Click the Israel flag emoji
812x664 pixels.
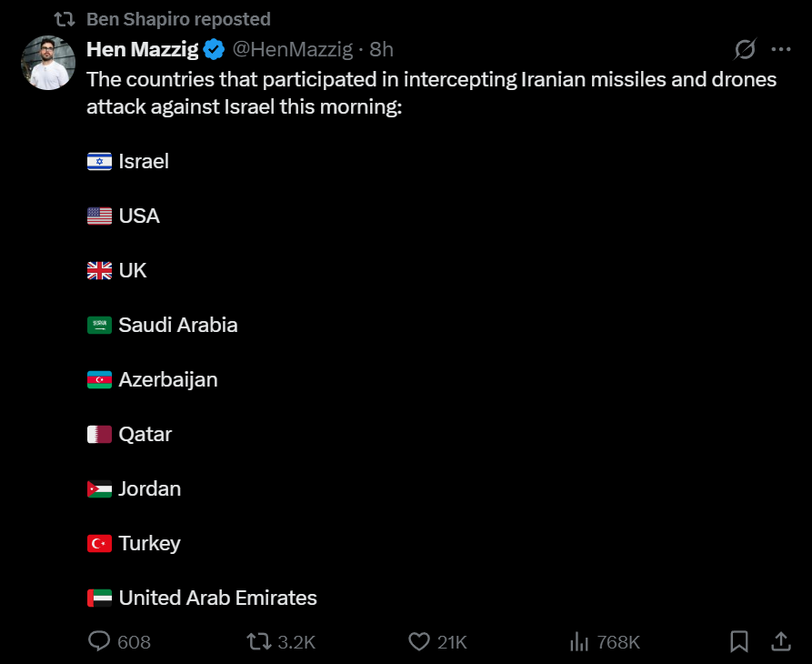click(99, 161)
